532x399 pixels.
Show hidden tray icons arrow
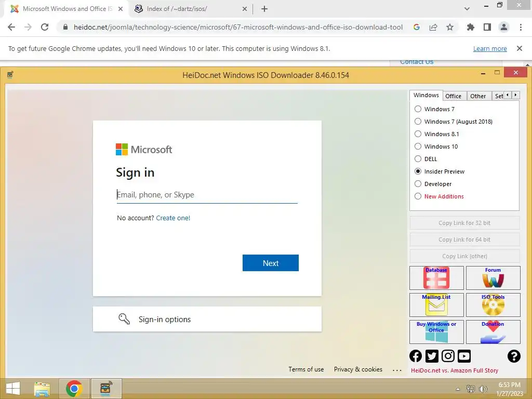tap(458, 389)
